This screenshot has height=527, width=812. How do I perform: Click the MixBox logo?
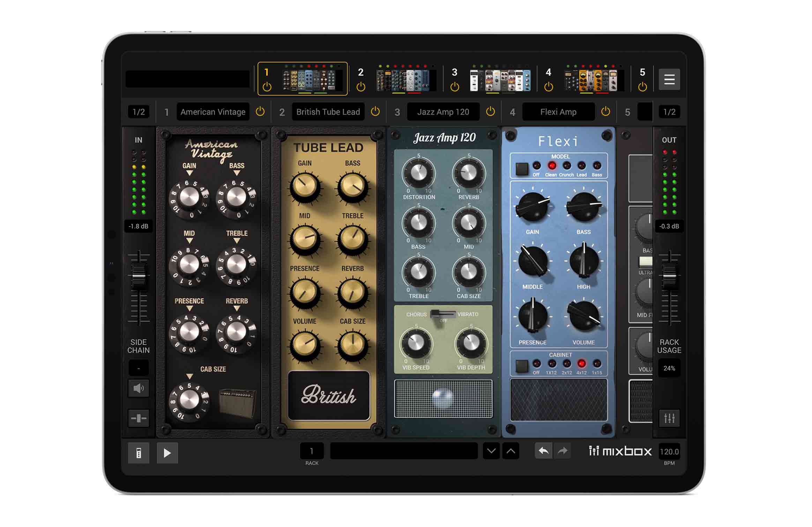click(x=620, y=451)
